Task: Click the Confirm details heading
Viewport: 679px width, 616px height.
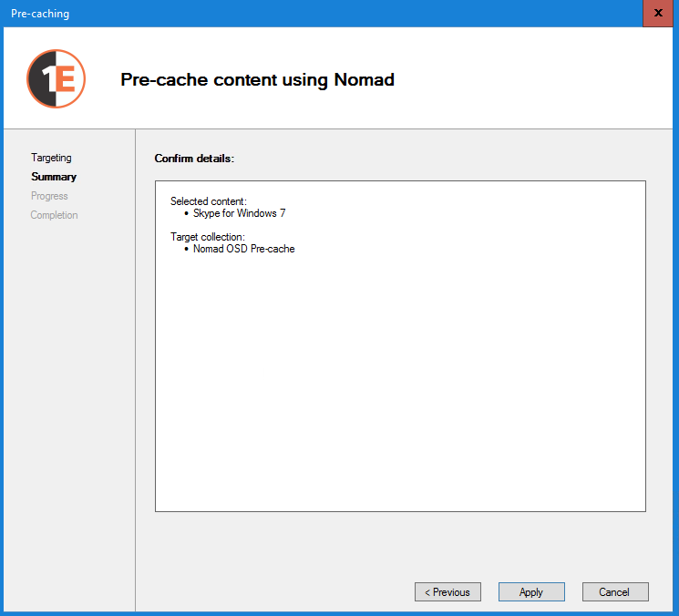Action: [194, 159]
